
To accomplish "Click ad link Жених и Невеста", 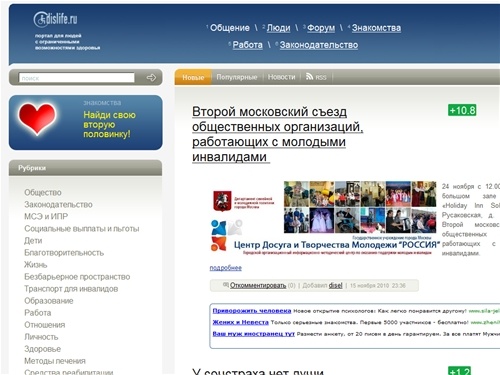I will (x=240, y=322).
